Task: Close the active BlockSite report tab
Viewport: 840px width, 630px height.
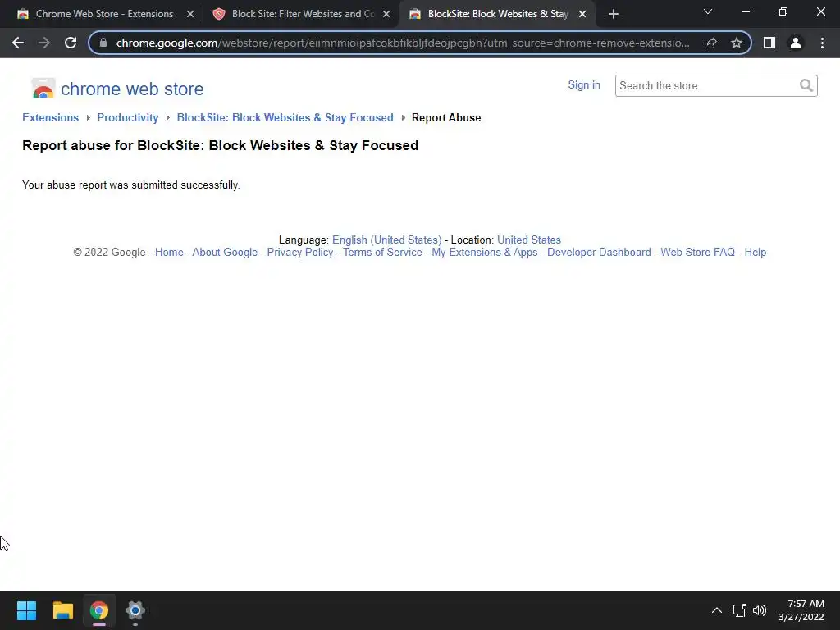Action: [582, 14]
